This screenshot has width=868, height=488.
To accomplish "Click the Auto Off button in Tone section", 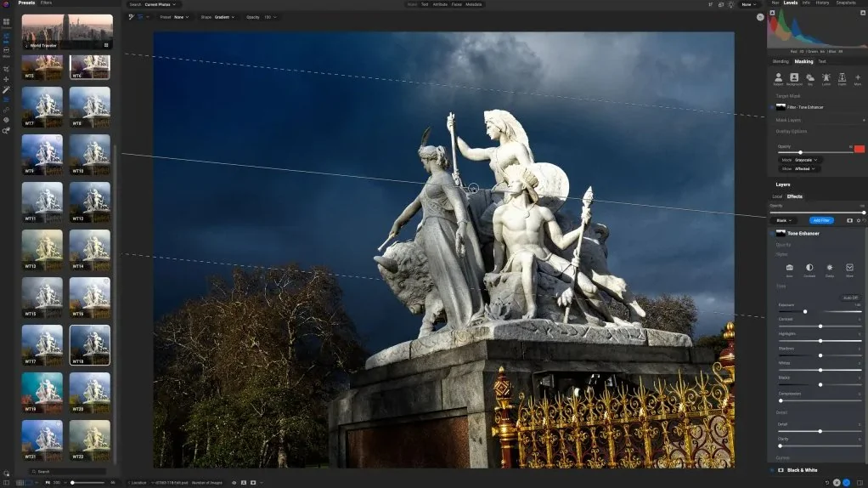I will [x=850, y=298].
